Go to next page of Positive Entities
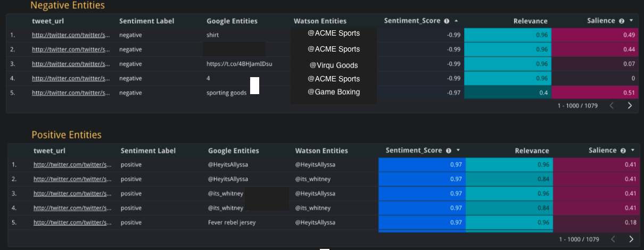This screenshot has width=644, height=250. tap(631, 239)
